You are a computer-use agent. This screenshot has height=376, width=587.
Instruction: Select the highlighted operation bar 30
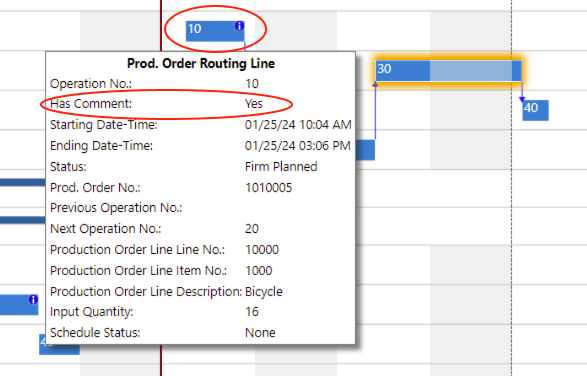pyautogui.click(x=448, y=70)
